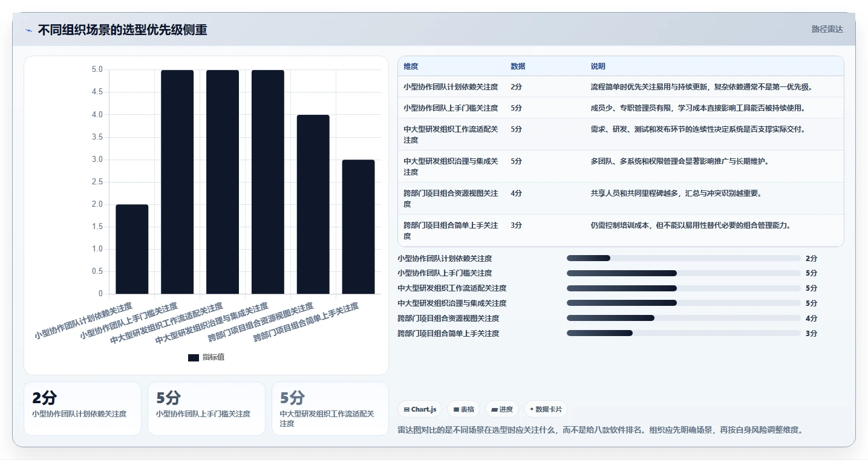Select table cell 小型协作团队上手门槛关注度
868x460 pixels.
451,108
